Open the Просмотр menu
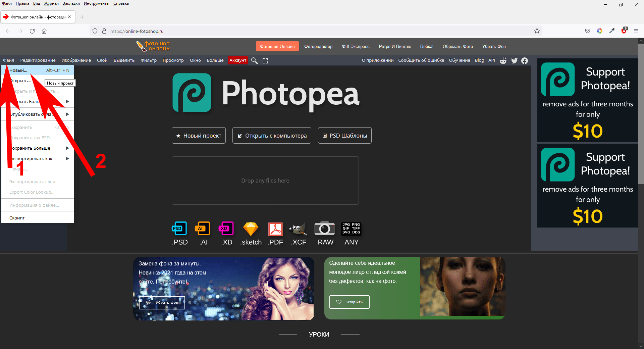The height and width of the screenshot is (349, 644). tap(173, 60)
